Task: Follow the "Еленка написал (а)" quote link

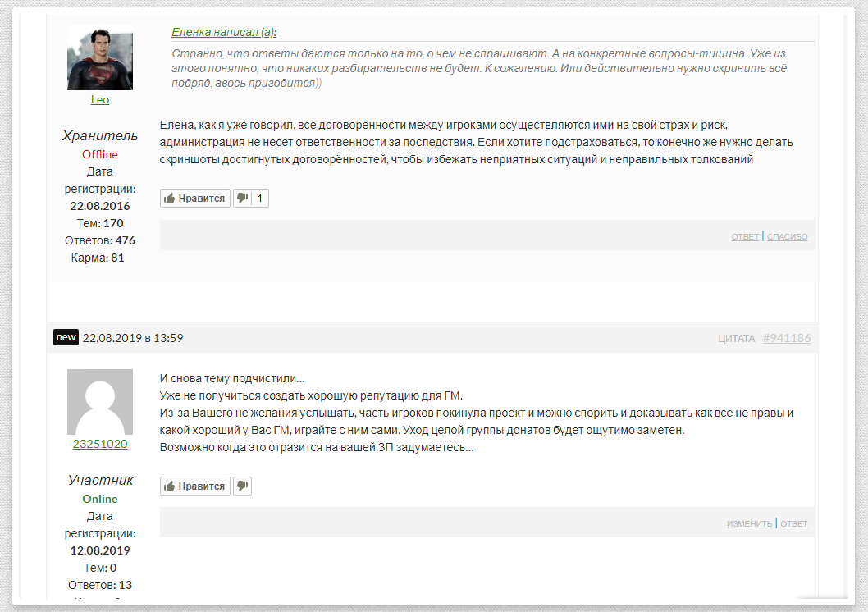Action: click(x=224, y=32)
